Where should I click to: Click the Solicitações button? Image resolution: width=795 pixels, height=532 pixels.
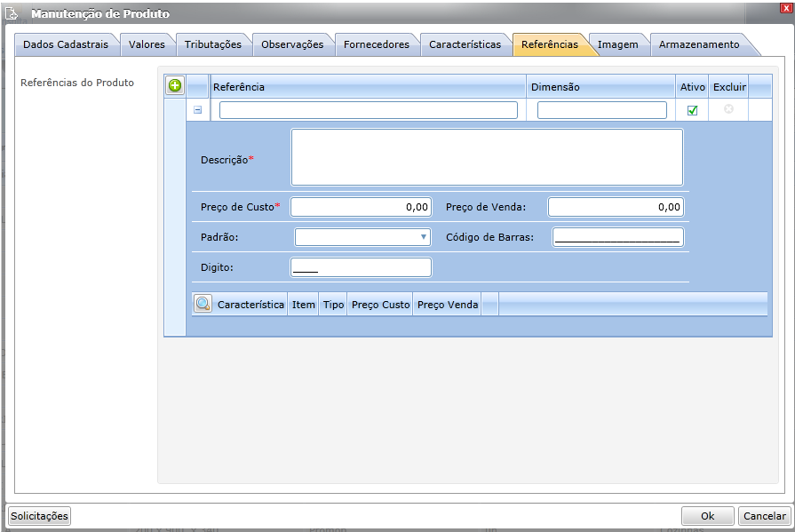pyautogui.click(x=40, y=516)
